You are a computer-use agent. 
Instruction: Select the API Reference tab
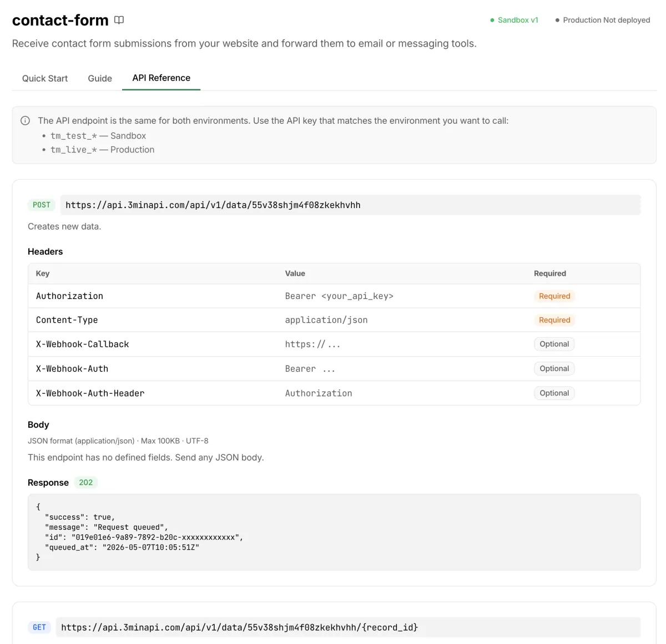pyautogui.click(x=161, y=78)
